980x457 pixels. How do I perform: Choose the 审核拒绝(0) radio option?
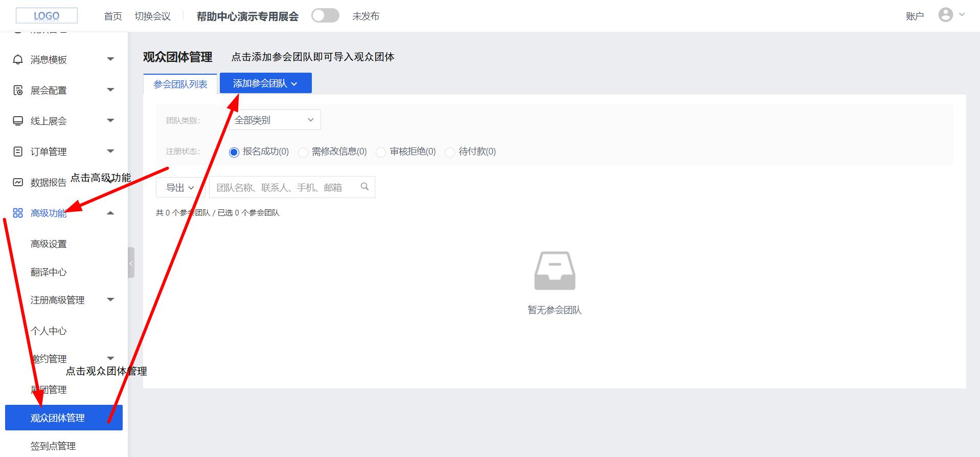(x=381, y=153)
